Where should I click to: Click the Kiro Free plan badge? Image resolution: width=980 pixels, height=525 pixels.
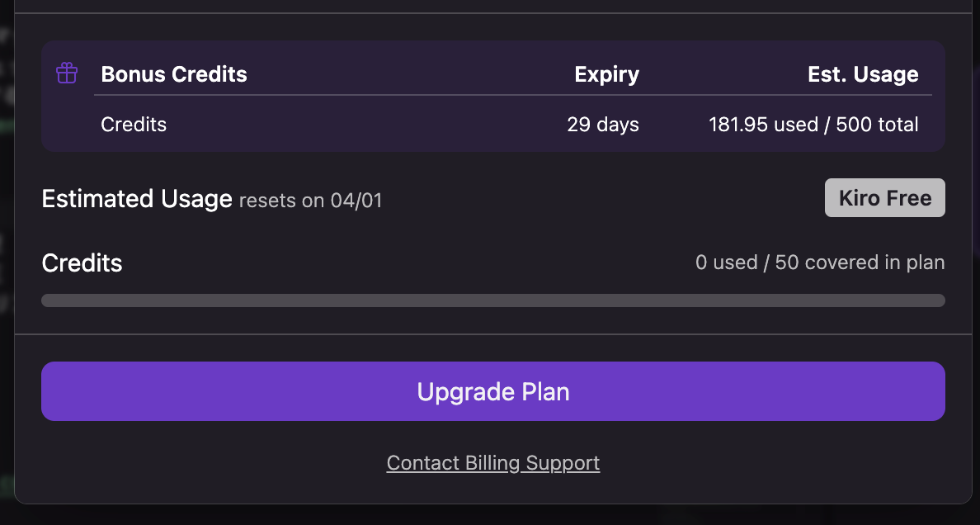point(884,198)
